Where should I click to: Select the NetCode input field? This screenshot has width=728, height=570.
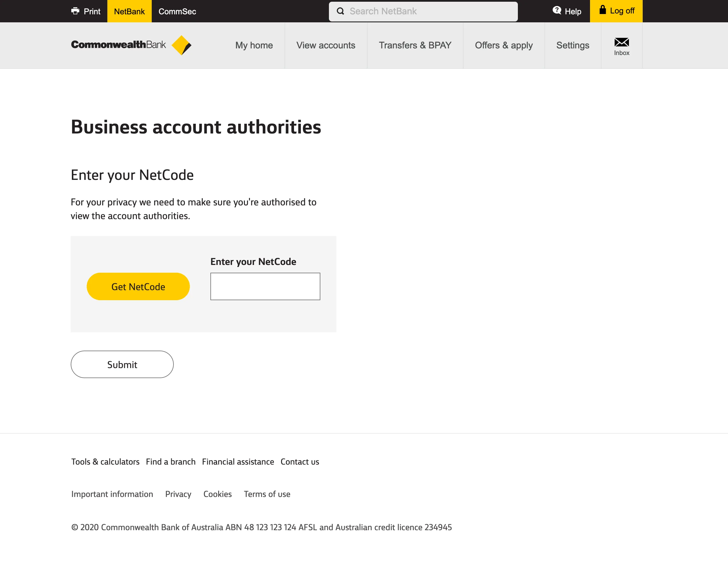click(x=265, y=286)
